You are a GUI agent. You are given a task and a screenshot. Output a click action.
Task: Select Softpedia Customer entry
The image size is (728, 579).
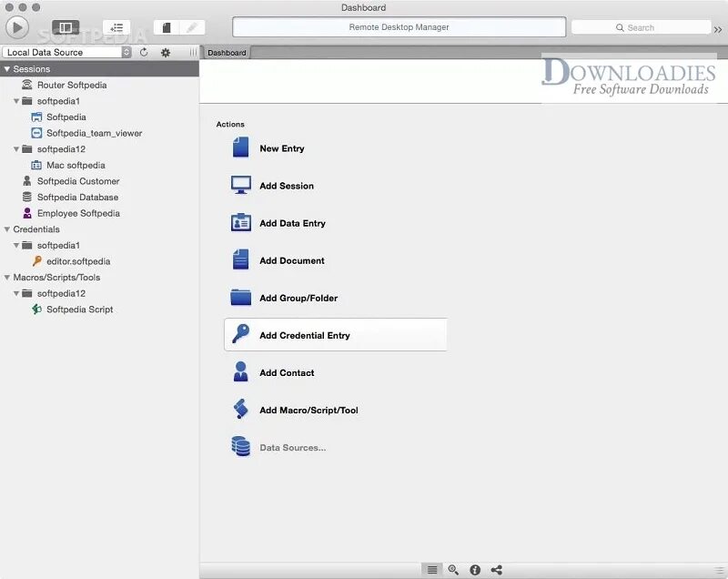tap(78, 181)
